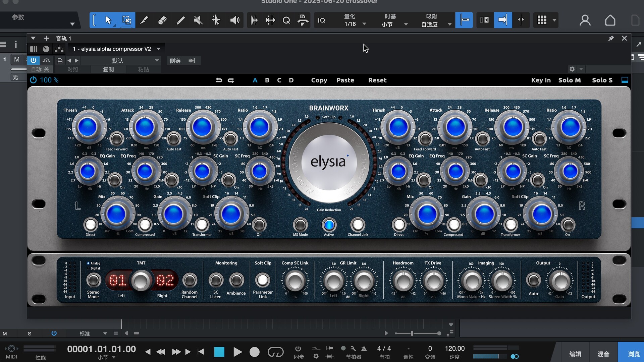The image size is (644, 362).
Task: Toggle the Channel Link button
Action: 358,225
